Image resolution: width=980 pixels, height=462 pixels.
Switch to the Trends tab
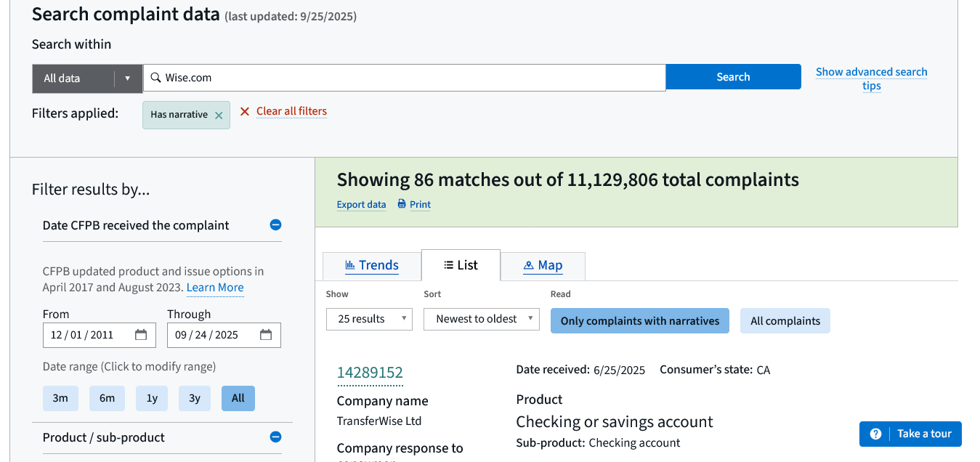click(371, 266)
